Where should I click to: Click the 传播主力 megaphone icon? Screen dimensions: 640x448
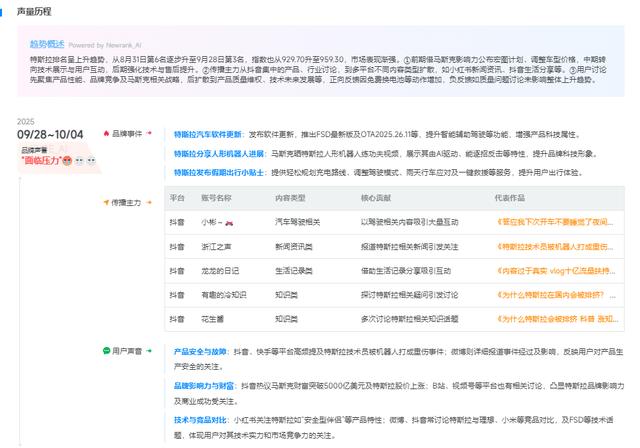(107, 202)
